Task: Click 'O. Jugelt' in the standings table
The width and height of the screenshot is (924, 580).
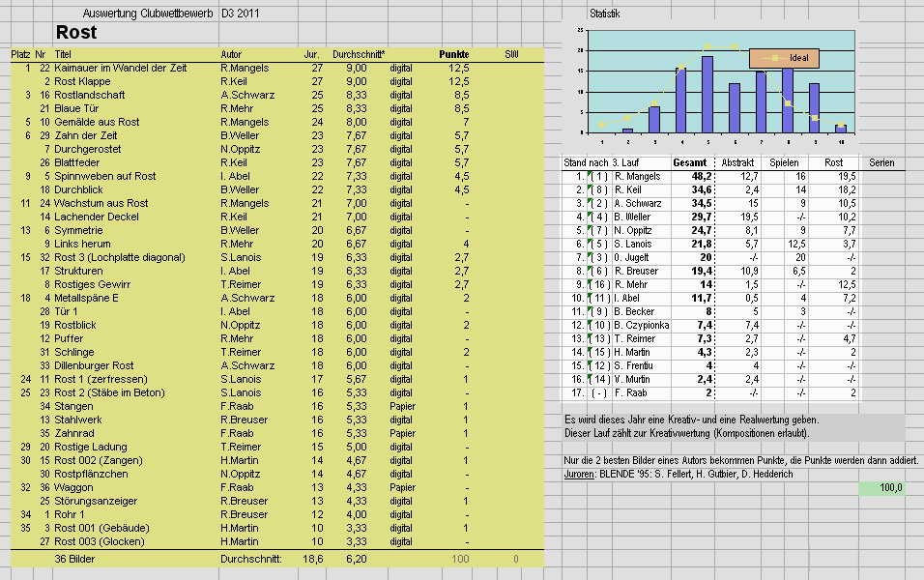Action: pyautogui.click(x=631, y=258)
